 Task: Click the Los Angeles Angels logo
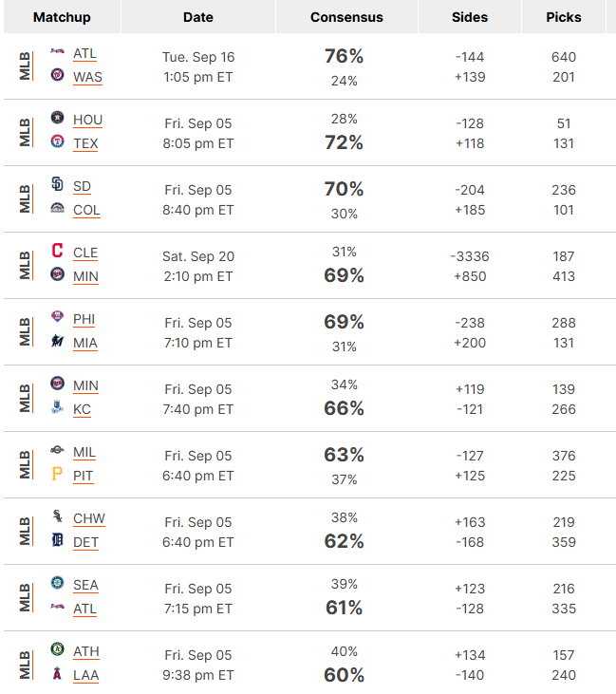coord(57,673)
